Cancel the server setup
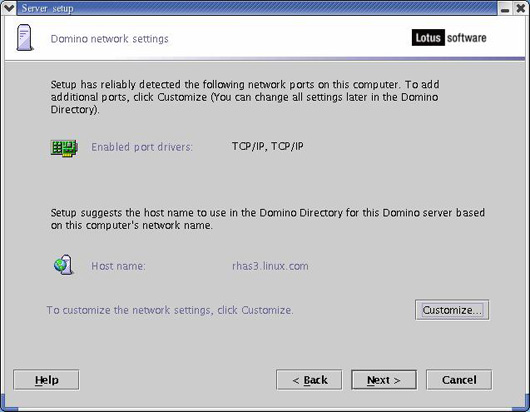This screenshot has width=530, height=412. pyautogui.click(x=459, y=380)
